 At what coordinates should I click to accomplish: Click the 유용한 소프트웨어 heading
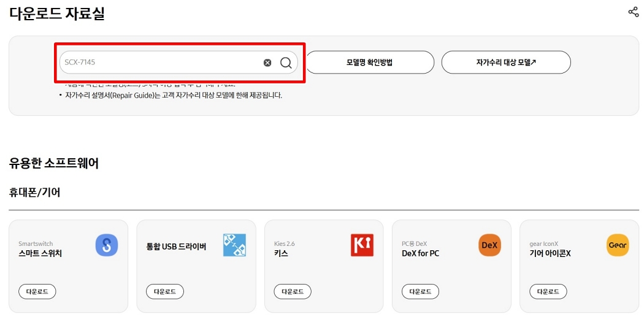[x=54, y=163]
